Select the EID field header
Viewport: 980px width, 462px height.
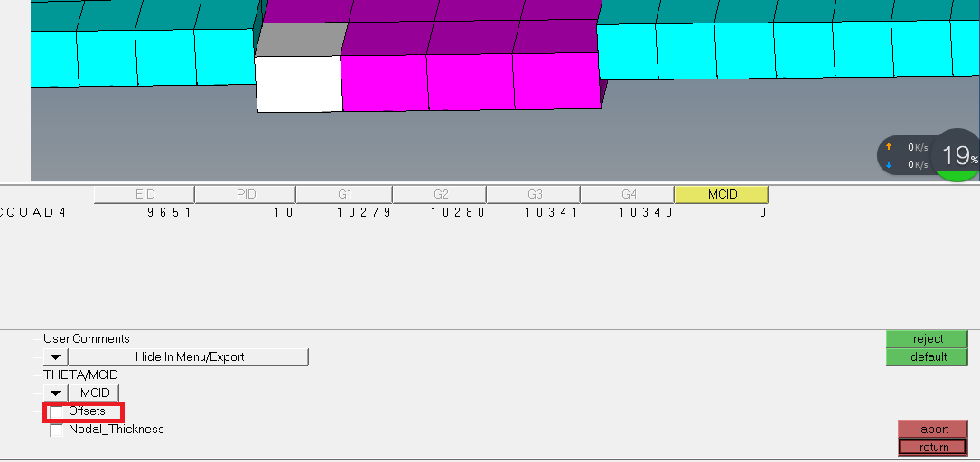tap(145, 194)
